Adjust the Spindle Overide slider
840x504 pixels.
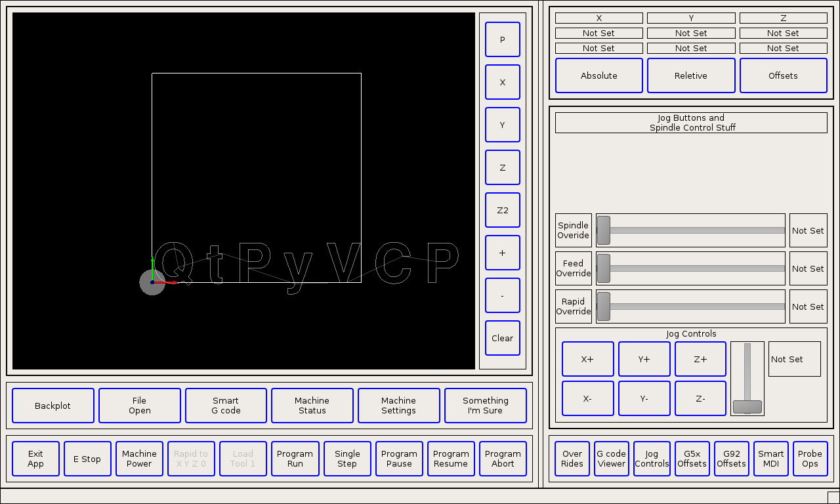coord(690,230)
